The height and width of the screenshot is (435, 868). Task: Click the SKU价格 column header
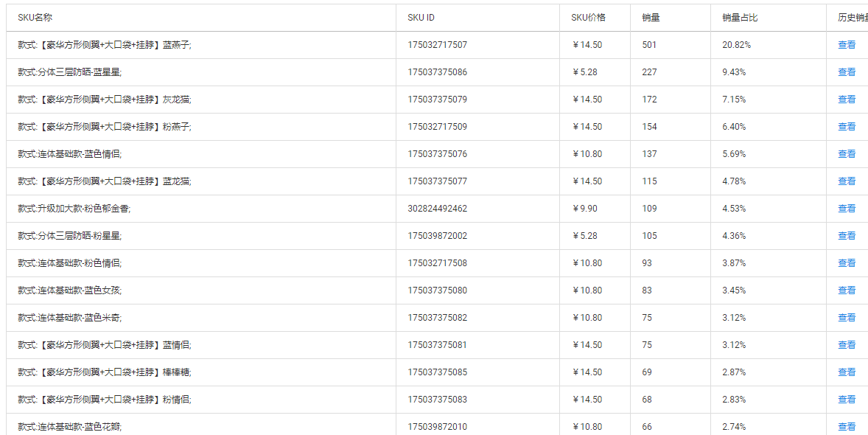588,18
